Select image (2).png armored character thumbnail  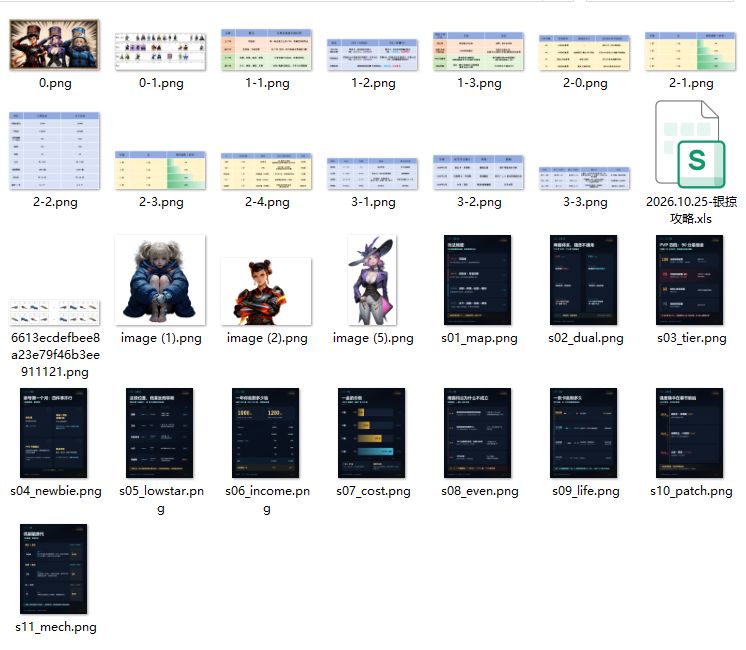tap(266, 291)
